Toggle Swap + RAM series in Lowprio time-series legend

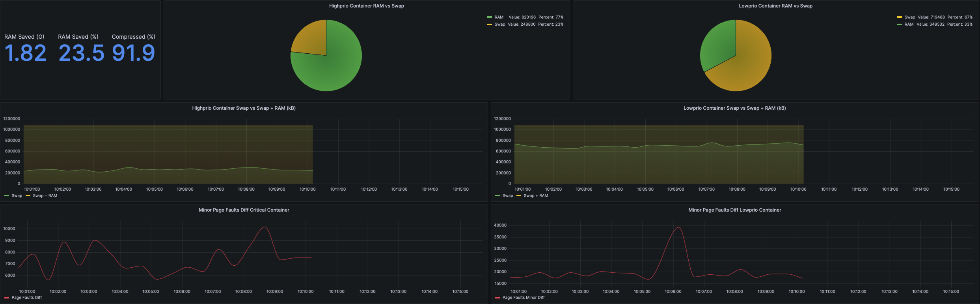[x=536, y=196]
